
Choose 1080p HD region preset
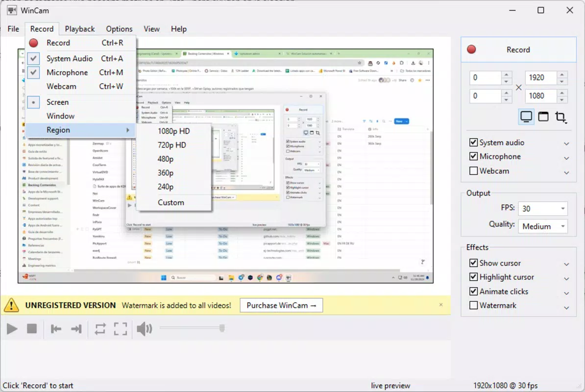[x=174, y=131]
